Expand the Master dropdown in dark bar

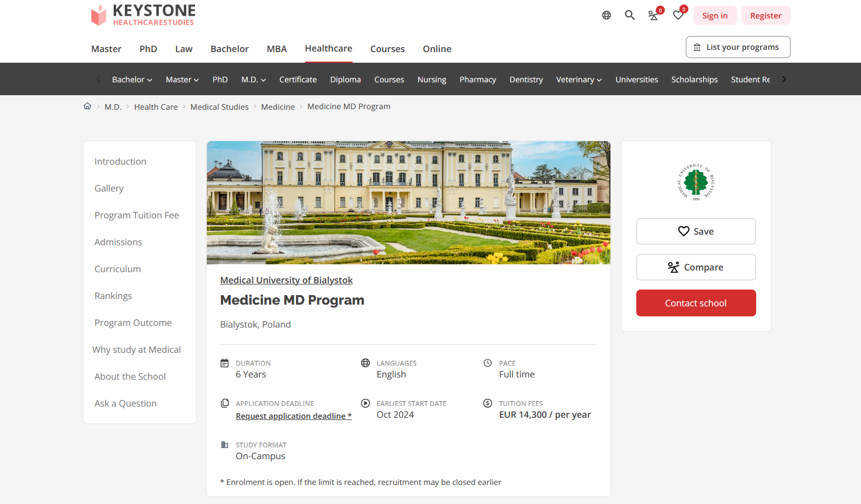(x=182, y=80)
